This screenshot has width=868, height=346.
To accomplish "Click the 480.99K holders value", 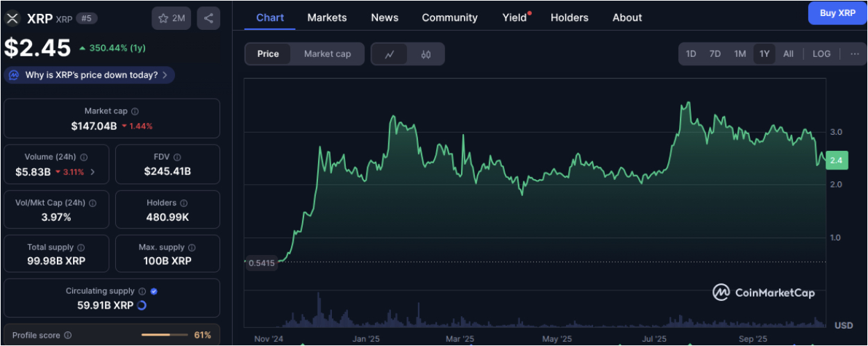I will [x=167, y=217].
